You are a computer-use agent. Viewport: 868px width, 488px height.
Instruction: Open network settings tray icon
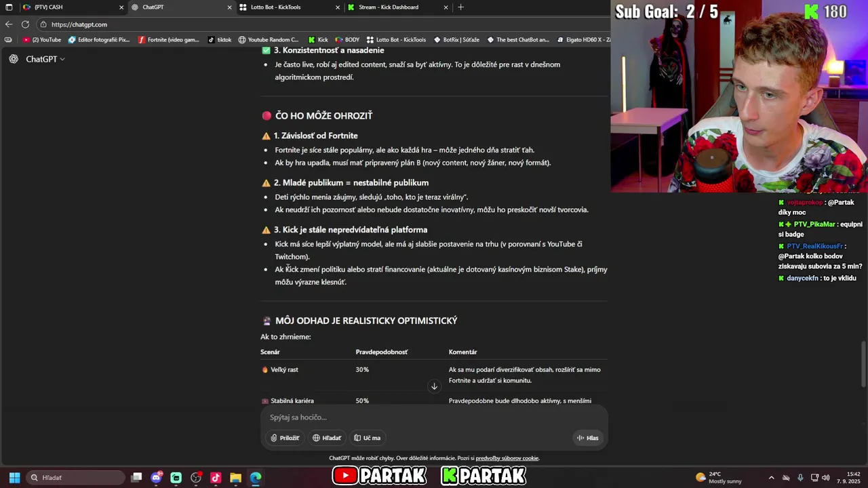(x=814, y=478)
